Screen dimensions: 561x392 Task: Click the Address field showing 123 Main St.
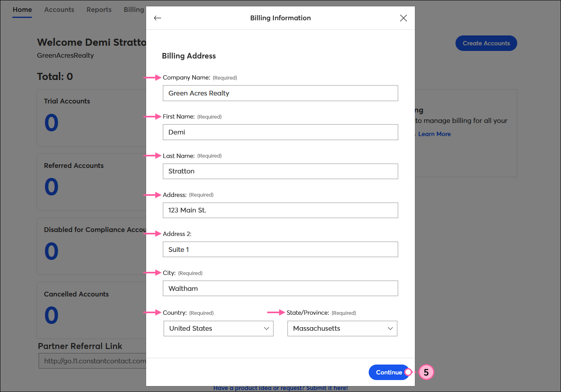point(280,210)
